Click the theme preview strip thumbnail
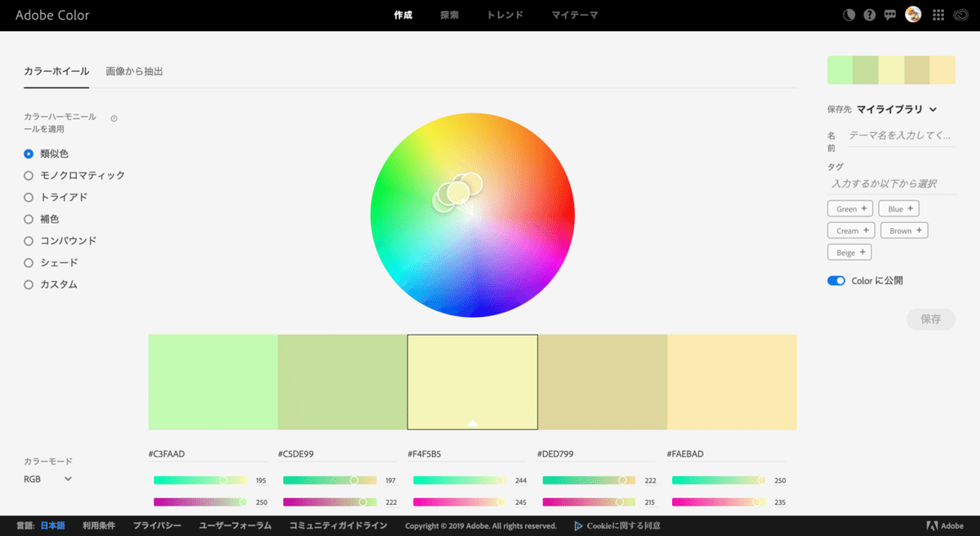980x536 pixels. pyautogui.click(x=891, y=69)
